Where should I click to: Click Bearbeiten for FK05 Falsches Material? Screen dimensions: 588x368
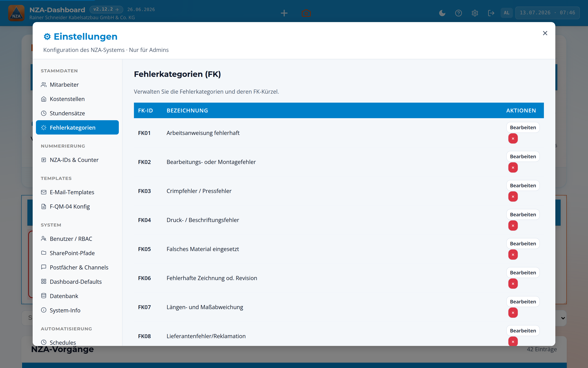(x=523, y=243)
